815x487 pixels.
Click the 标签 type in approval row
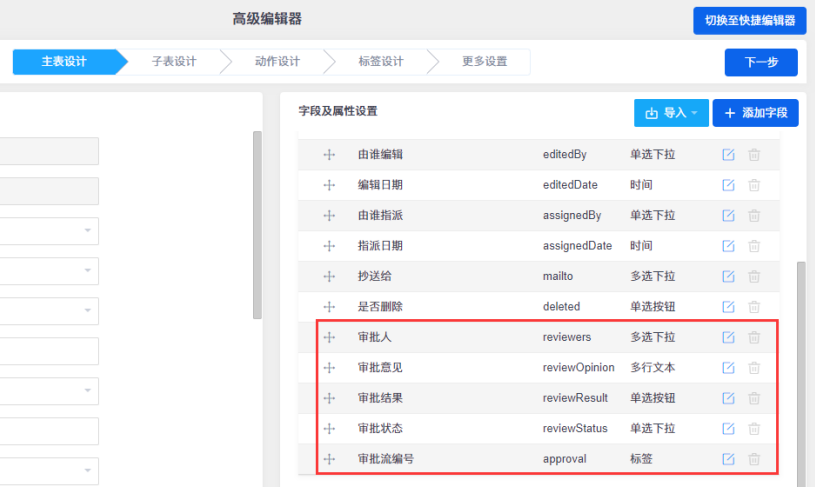641,459
